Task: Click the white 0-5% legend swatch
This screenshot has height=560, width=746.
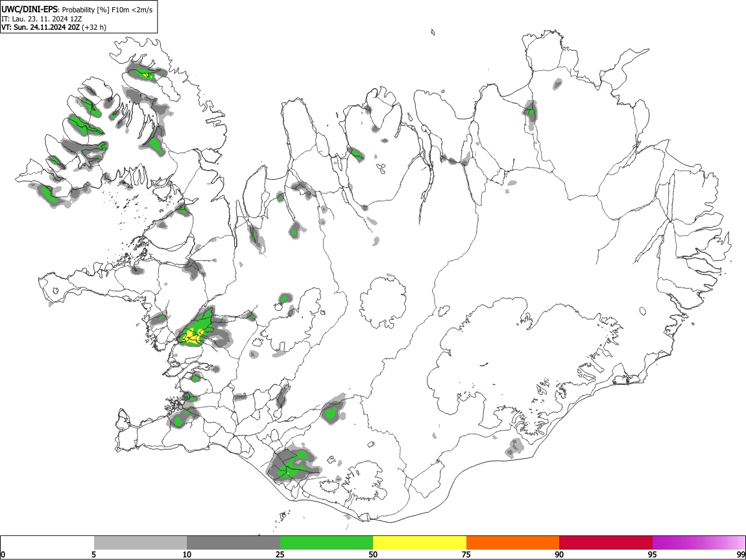Action: pyautogui.click(x=47, y=542)
